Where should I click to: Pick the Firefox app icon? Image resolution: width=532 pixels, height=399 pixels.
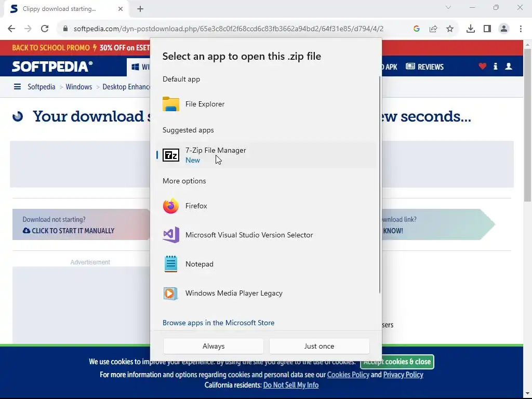click(170, 206)
